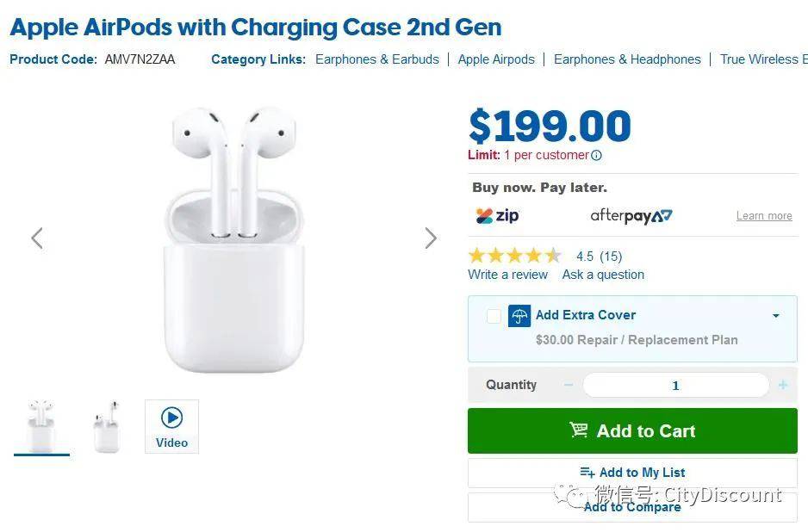The width and height of the screenshot is (808, 532).
Task: Decrease quantity with minus button
Action: (x=569, y=385)
